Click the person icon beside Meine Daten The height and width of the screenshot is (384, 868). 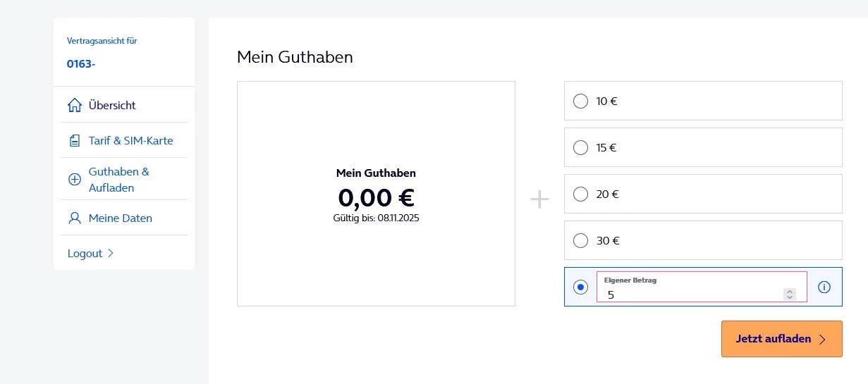coord(74,218)
